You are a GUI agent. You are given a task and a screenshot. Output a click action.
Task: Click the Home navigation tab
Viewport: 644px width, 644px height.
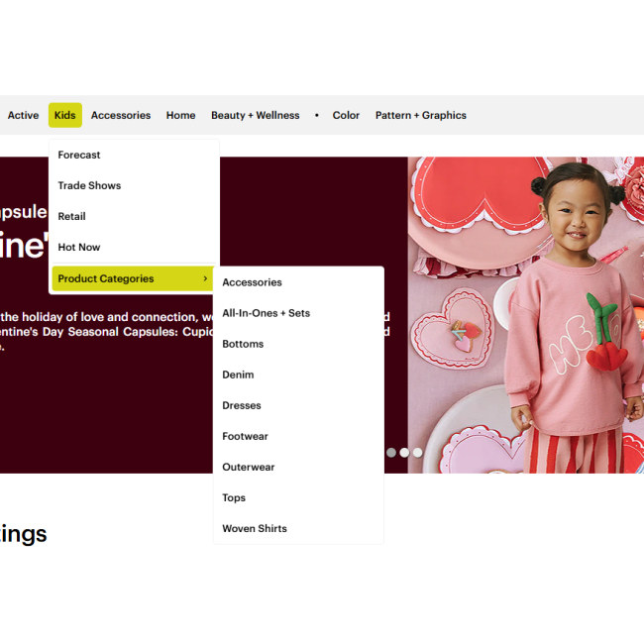click(x=180, y=115)
